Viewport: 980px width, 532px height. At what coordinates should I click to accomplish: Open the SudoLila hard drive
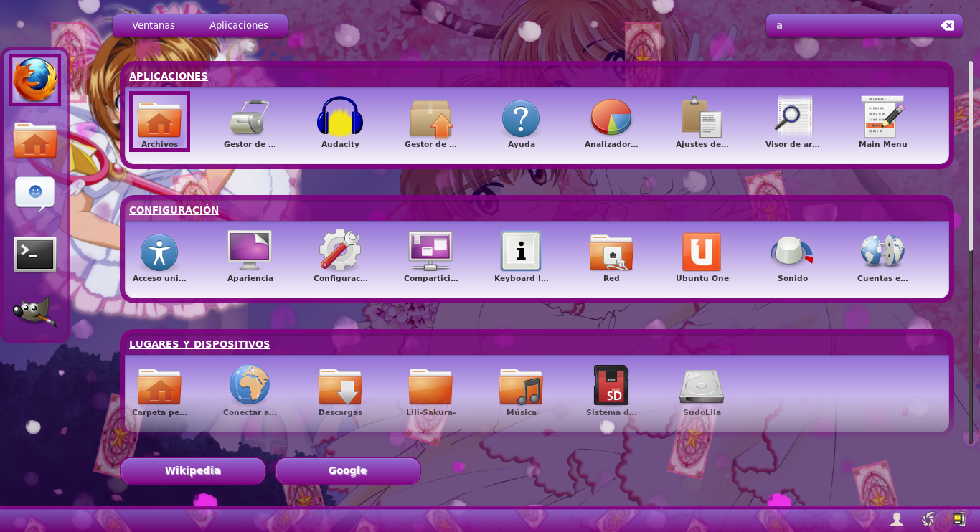702,390
